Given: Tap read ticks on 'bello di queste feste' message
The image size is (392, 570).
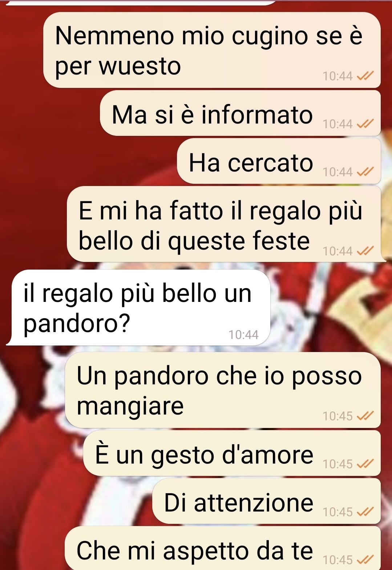Looking at the screenshot, I should click(x=365, y=251).
